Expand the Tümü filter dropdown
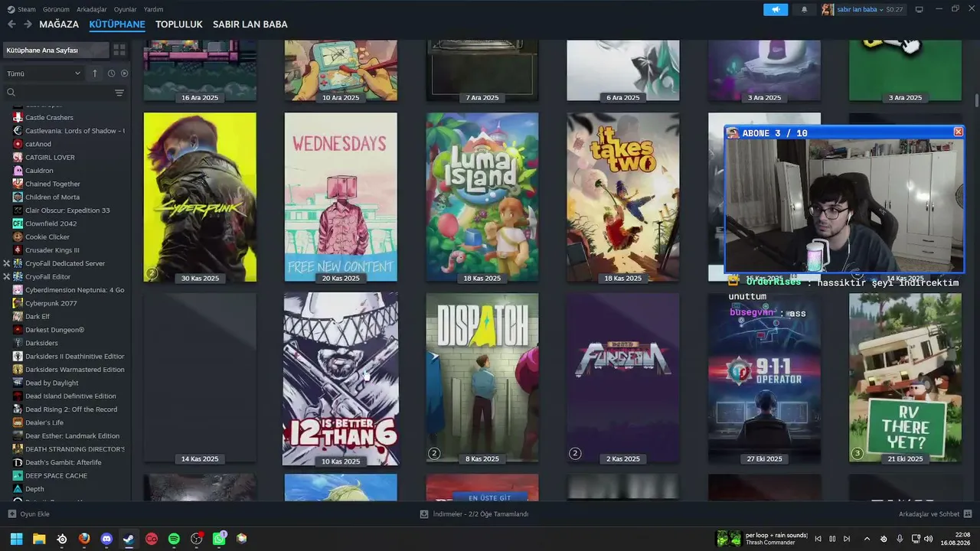Image resolution: width=980 pixels, height=551 pixels. click(x=44, y=73)
